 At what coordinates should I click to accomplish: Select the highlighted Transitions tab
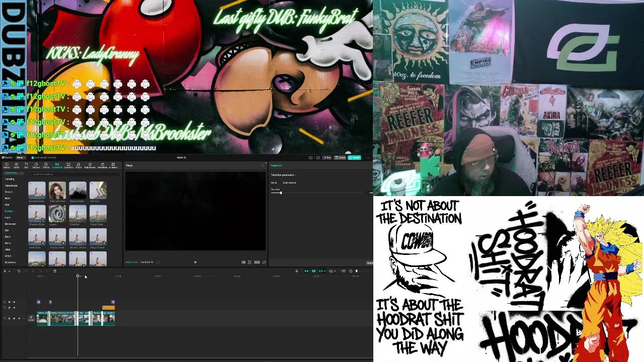[57, 165]
